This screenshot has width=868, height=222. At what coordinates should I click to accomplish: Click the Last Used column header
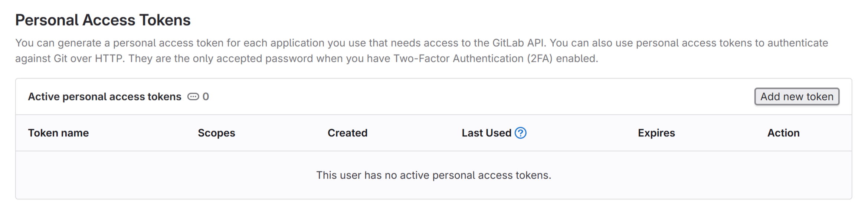(x=486, y=133)
